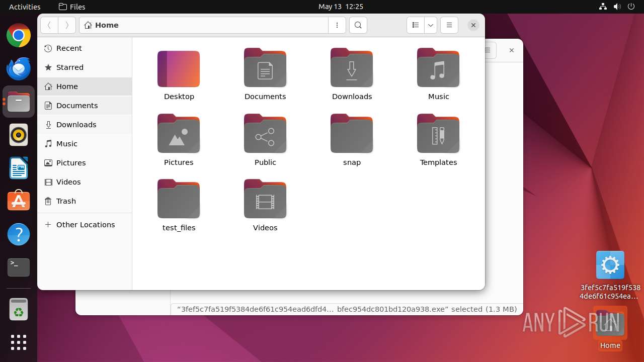Open the Desktop folder
This screenshot has width=644, height=362.
coord(179,69)
